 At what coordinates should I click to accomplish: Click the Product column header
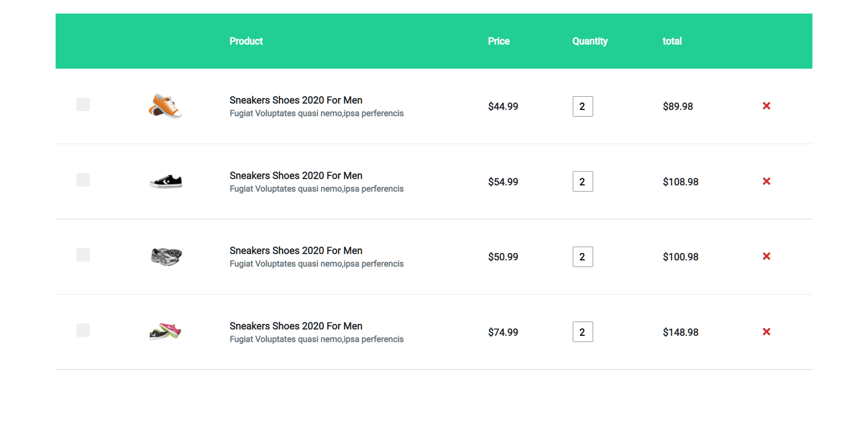(246, 41)
